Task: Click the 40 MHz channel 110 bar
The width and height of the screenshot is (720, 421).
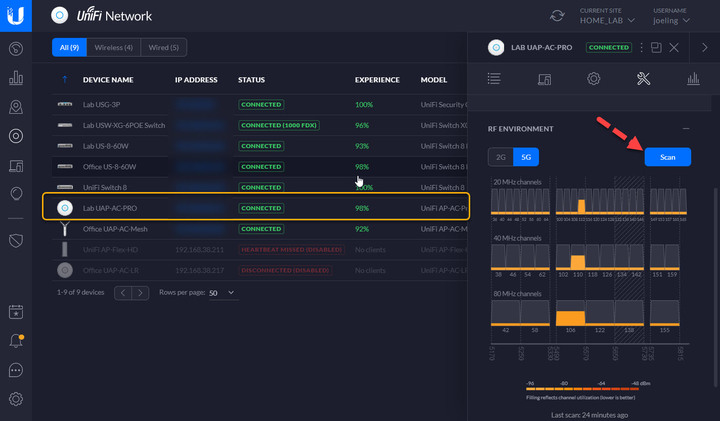Action: click(x=578, y=262)
